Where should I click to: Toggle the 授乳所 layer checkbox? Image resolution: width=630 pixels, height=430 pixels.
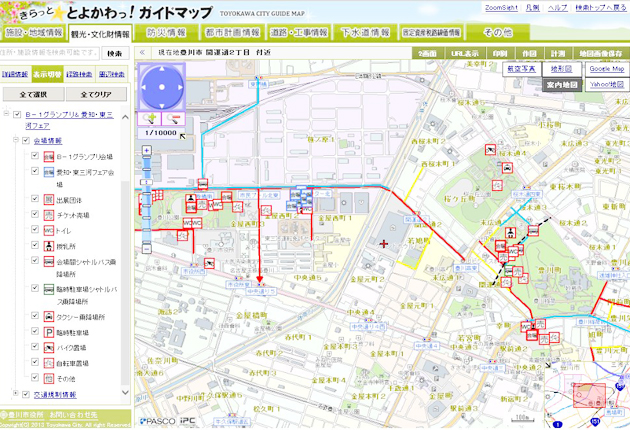point(35,245)
